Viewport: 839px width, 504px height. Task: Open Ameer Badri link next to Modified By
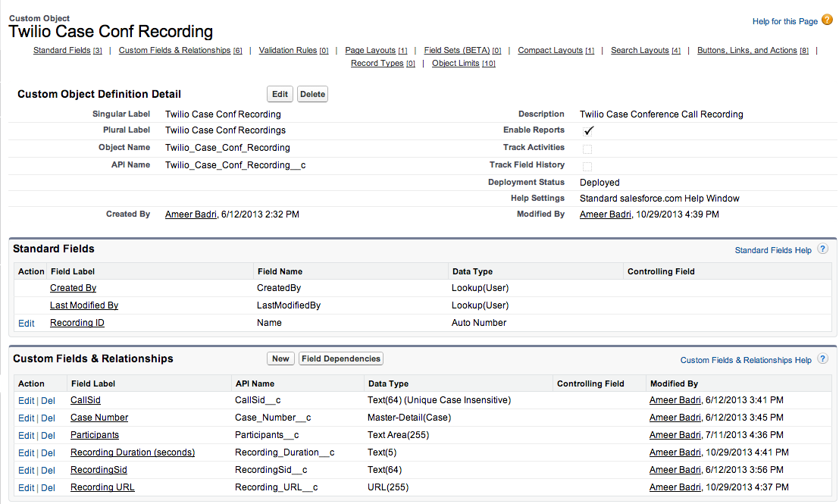(606, 214)
